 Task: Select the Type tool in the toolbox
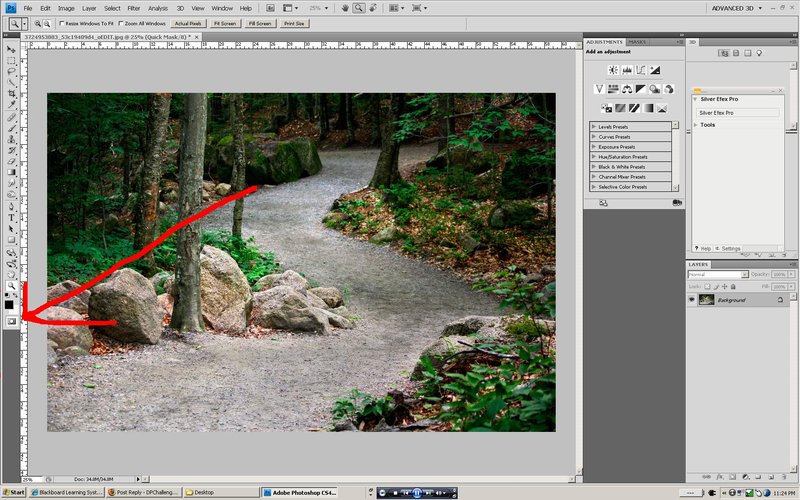tap(11, 218)
